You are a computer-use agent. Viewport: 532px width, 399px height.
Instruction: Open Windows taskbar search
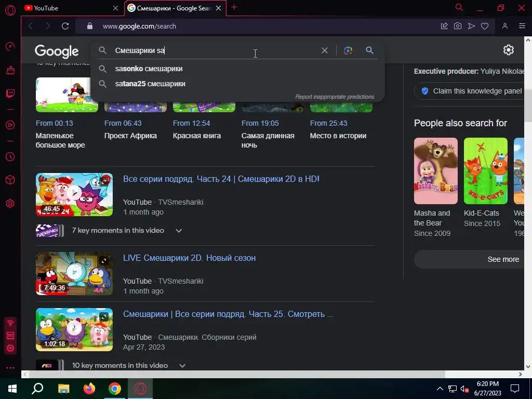coord(37,389)
